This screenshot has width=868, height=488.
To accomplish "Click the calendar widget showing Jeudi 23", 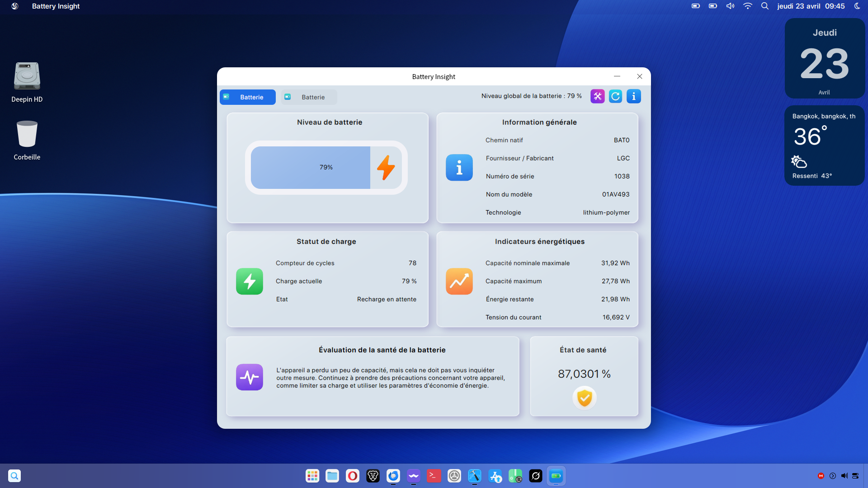I will coord(825,58).
